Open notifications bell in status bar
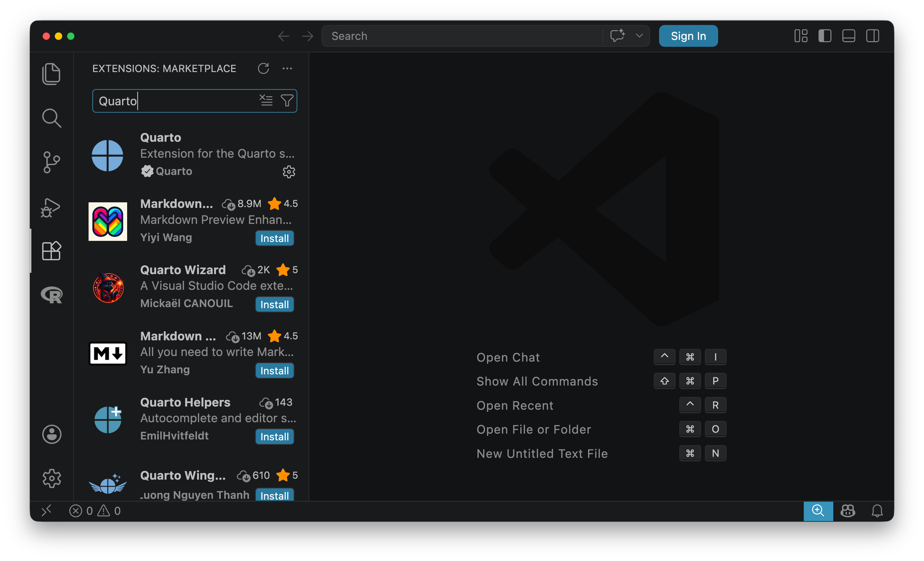 877,511
